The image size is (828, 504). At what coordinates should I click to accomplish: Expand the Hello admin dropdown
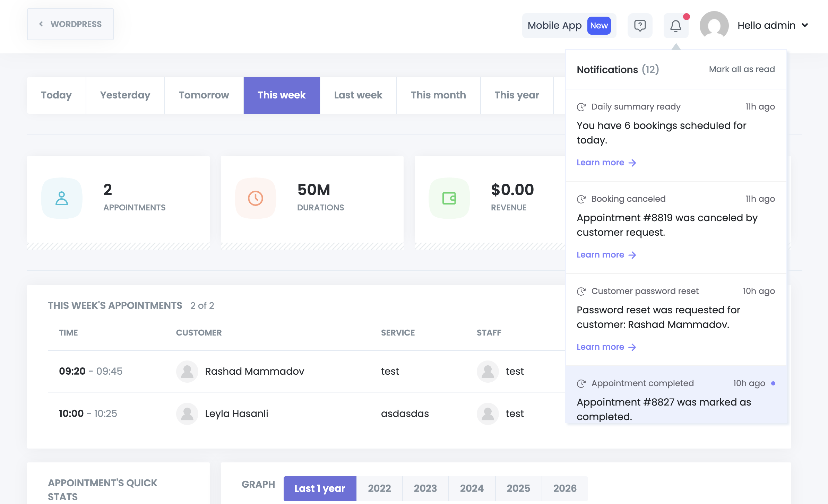(805, 25)
